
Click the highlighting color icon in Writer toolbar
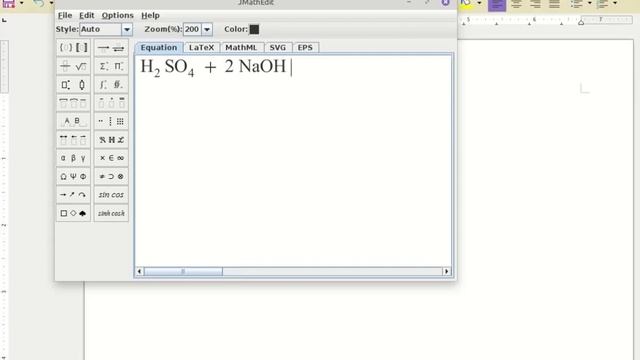click(x=466, y=3)
